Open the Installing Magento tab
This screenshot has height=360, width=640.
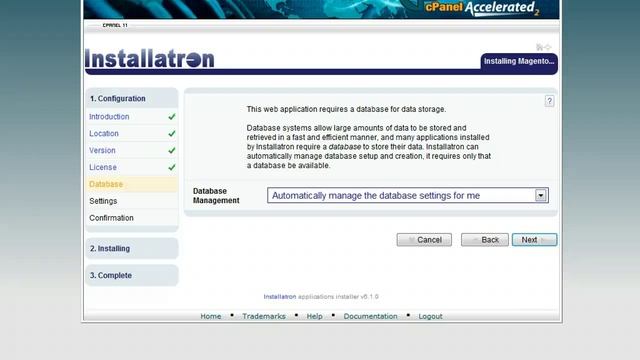[519, 62]
